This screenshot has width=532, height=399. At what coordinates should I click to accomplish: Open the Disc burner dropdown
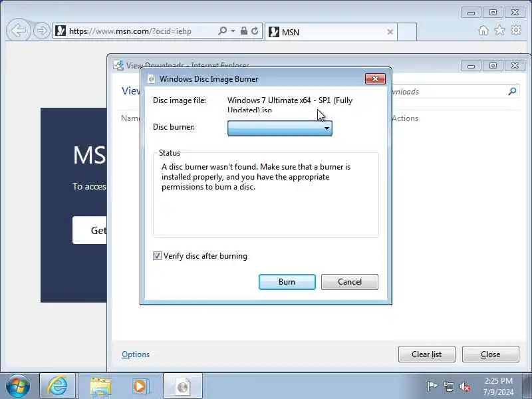tap(279, 128)
